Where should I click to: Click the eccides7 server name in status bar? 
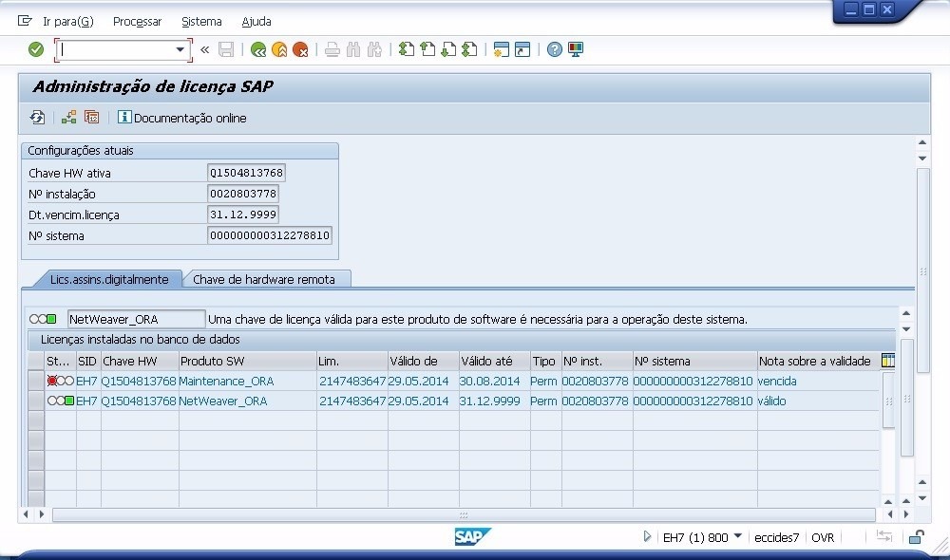click(777, 537)
